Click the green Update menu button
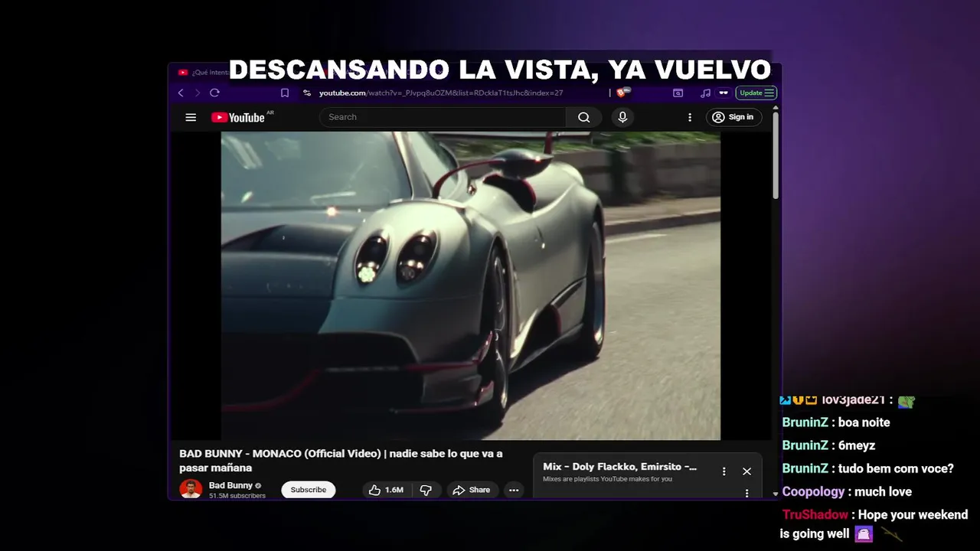The width and height of the screenshot is (980, 551). tap(756, 93)
